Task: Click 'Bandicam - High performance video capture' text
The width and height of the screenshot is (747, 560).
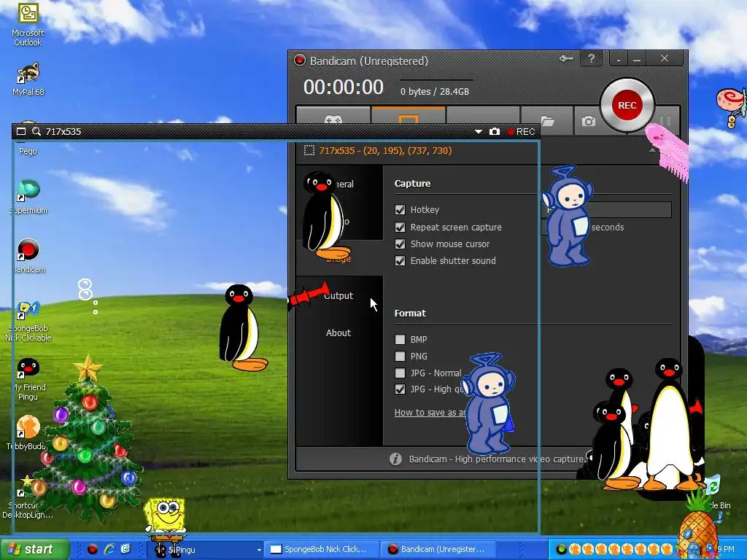Action: [496, 459]
